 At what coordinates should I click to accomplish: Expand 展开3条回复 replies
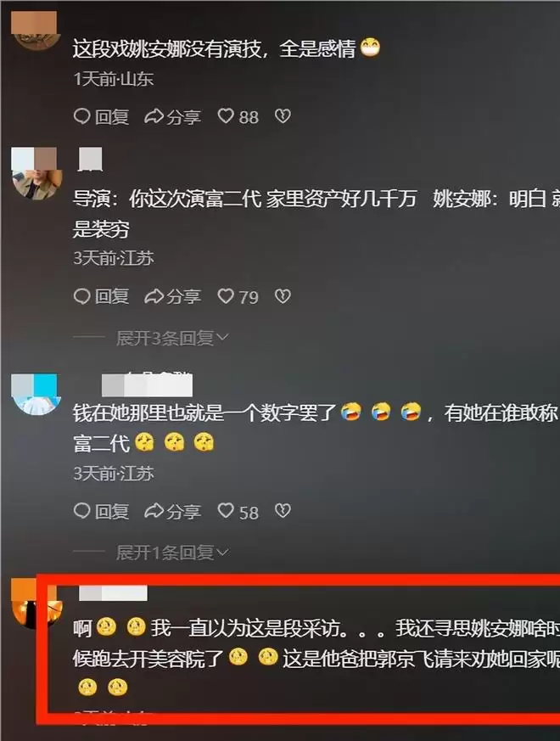[172, 338]
